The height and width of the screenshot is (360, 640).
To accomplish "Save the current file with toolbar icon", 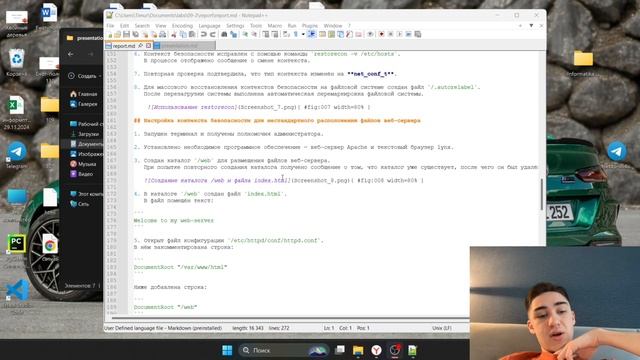I will coord(126,34).
